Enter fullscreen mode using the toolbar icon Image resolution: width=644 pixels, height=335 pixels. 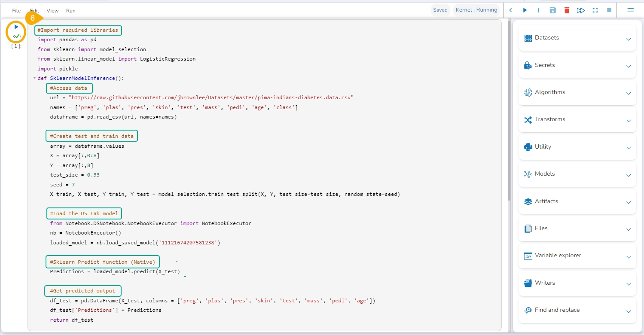[595, 10]
